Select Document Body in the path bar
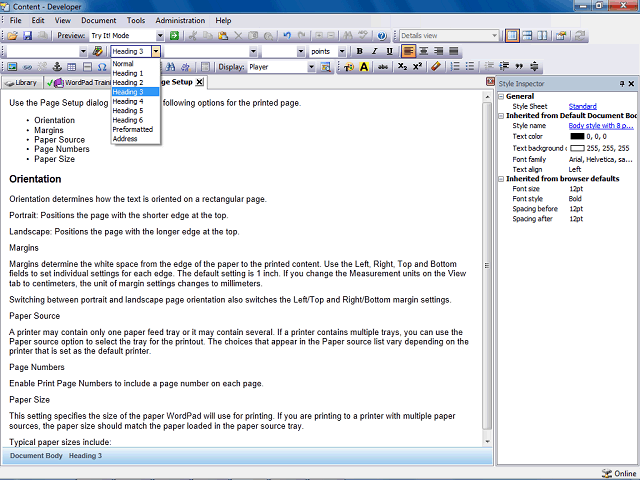 pyautogui.click(x=36, y=456)
